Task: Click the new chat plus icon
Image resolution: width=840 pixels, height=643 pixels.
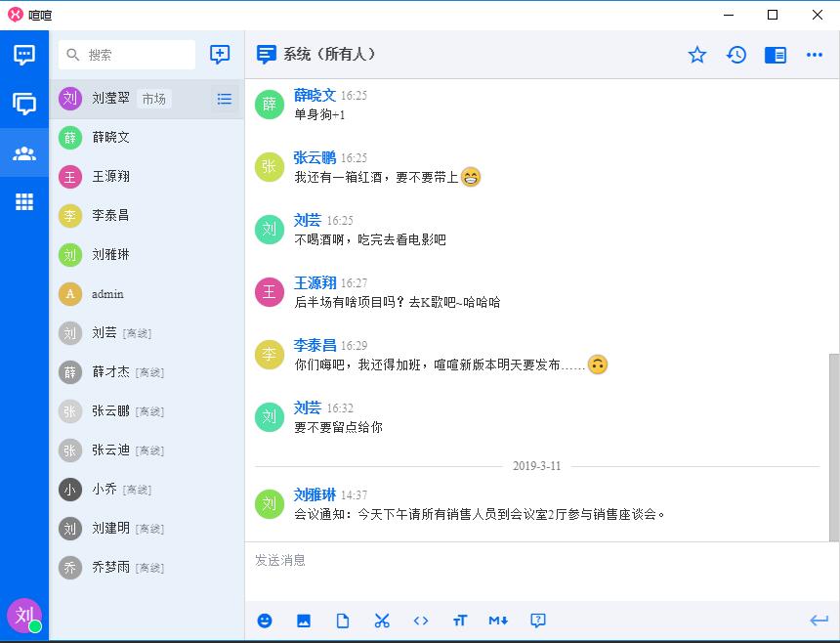Action: pyautogui.click(x=221, y=55)
